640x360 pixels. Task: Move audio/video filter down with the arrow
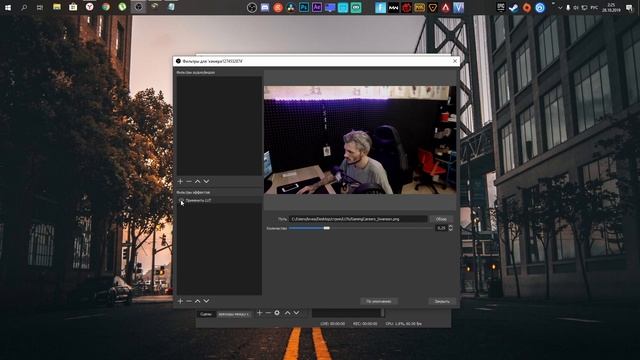point(206,181)
